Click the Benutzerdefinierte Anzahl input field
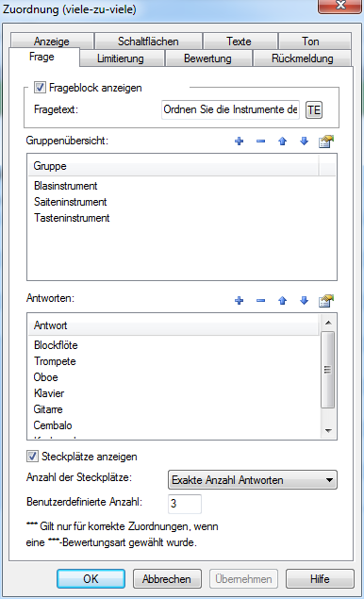This screenshot has width=364, height=599. pyautogui.click(x=185, y=504)
